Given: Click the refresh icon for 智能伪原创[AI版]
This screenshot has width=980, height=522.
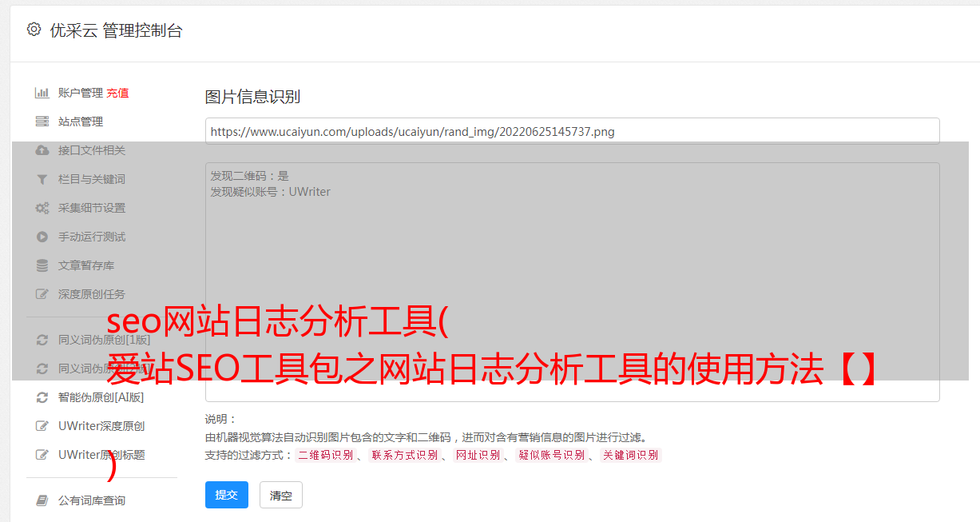Looking at the screenshot, I should click(x=42, y=397).
